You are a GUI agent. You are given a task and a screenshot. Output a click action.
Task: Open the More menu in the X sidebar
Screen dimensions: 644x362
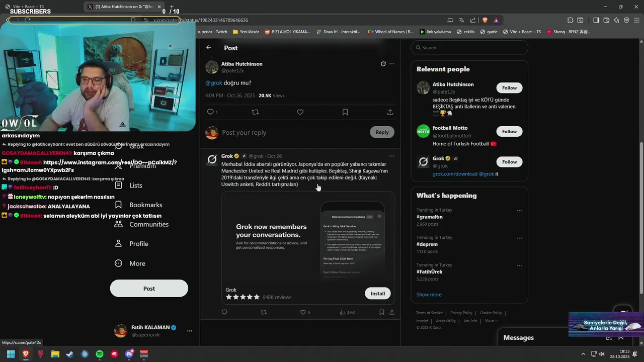130,263
